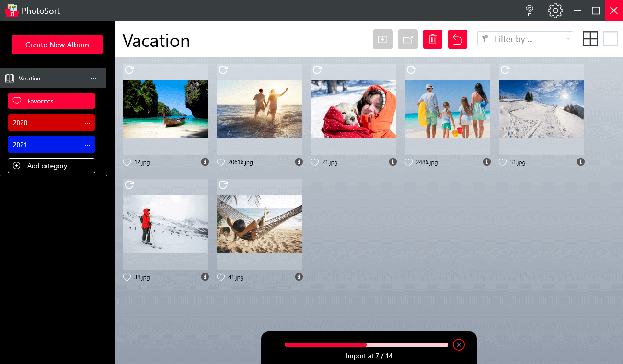Favorite the 31.jpg snow photo
623x364 pixels.
[503, 163]
